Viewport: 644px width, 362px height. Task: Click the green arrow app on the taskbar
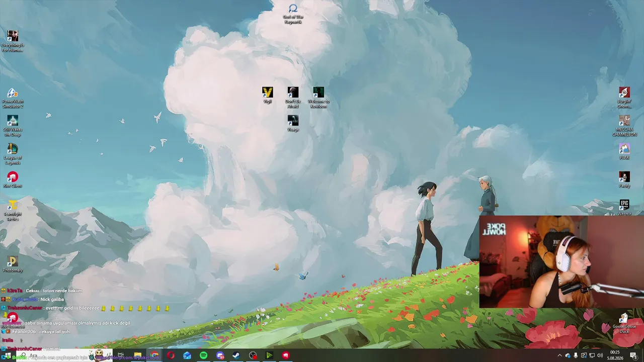tap(269, 355)
